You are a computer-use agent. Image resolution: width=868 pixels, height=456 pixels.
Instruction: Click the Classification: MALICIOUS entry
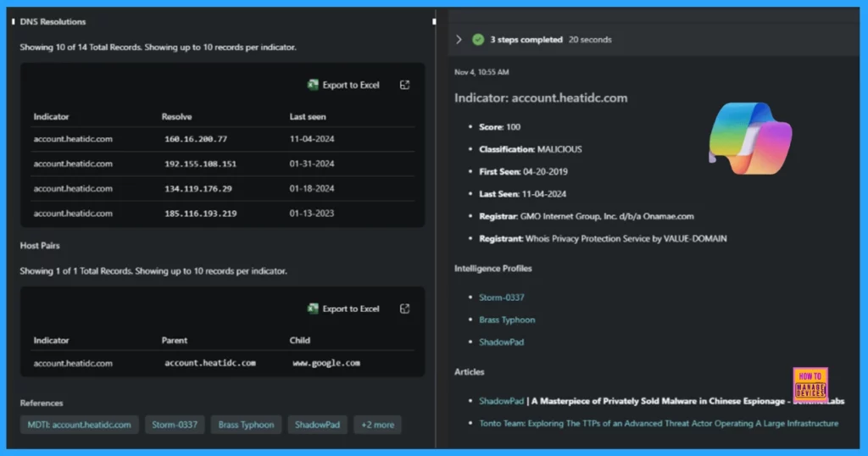(x=531, y=149)
